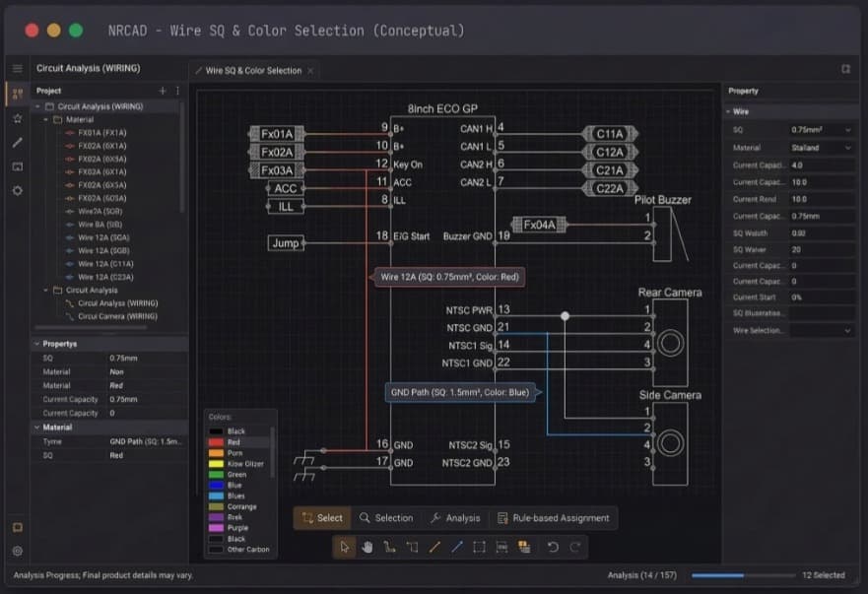Screen dimensions: 868x594
Task: Choose the dashed rectangle selection tool
Action: coord(479,547)
